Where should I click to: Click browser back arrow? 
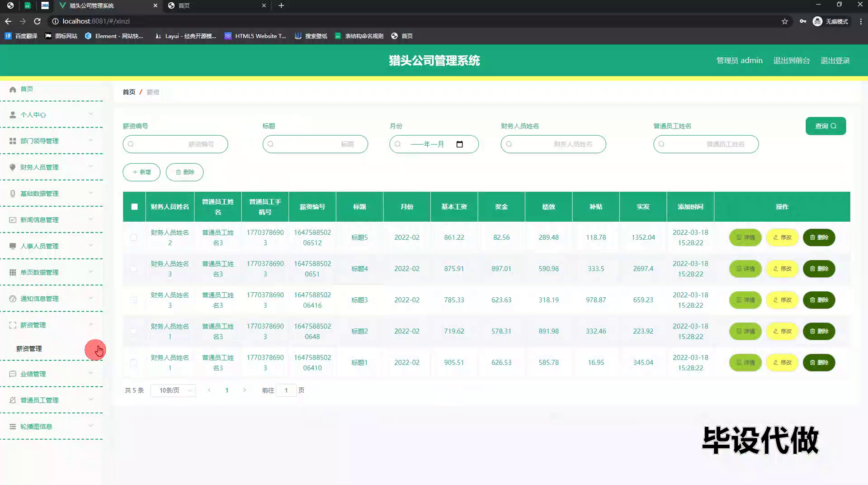coord(8,21)
